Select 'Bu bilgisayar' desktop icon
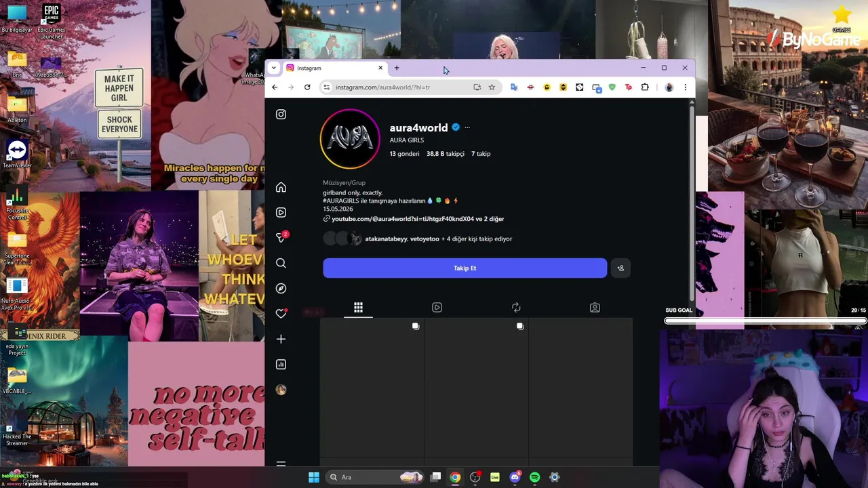868x488 pixels. coord(17,19)
